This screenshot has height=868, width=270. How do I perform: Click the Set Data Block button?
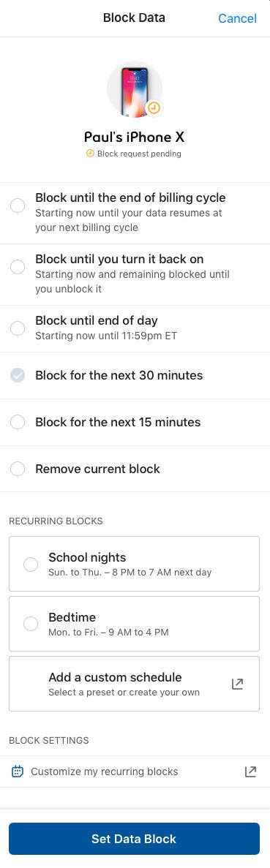point(134,839)
